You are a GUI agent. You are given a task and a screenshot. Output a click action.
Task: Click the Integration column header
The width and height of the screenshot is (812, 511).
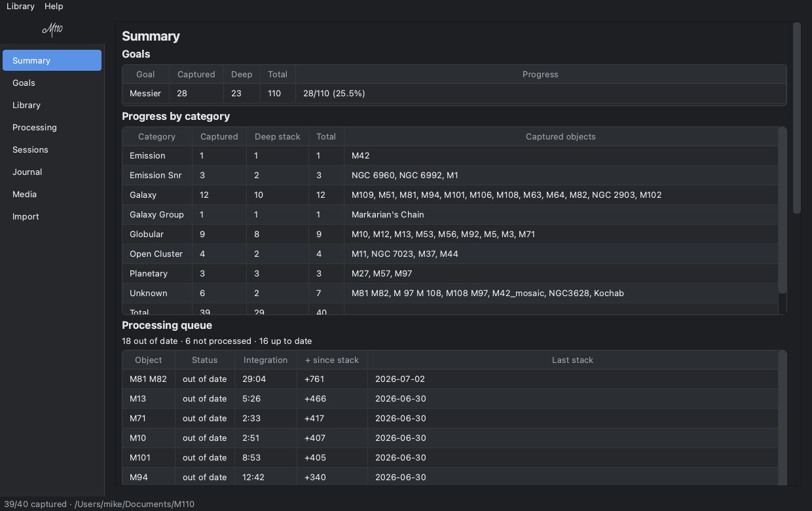point(265,360)
